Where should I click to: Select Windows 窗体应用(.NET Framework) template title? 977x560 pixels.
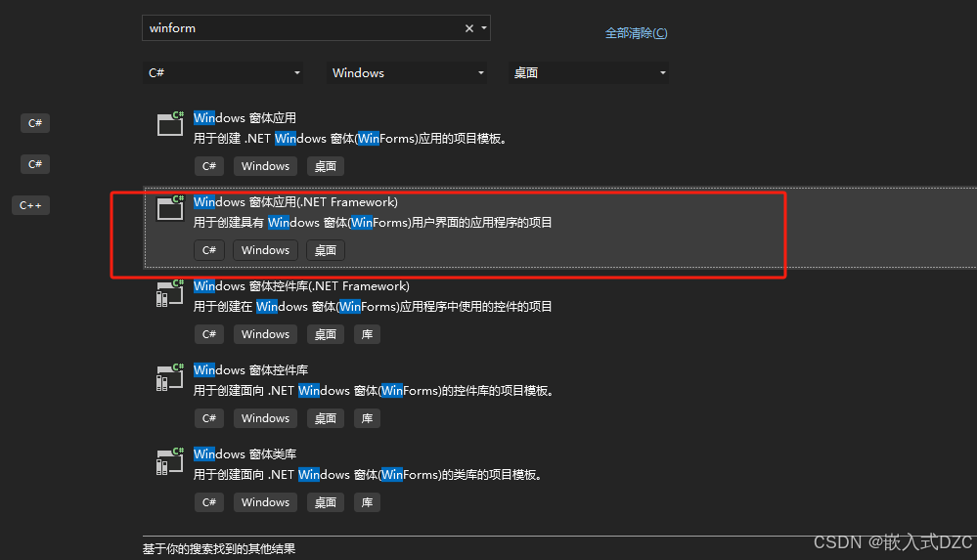point(295,202)
